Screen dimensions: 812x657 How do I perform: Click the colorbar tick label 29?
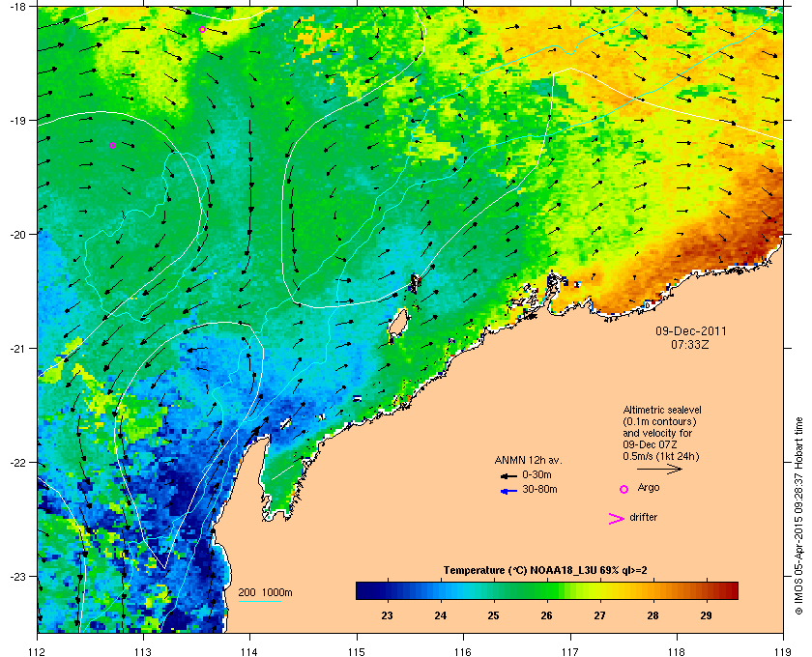coord(706,615)
